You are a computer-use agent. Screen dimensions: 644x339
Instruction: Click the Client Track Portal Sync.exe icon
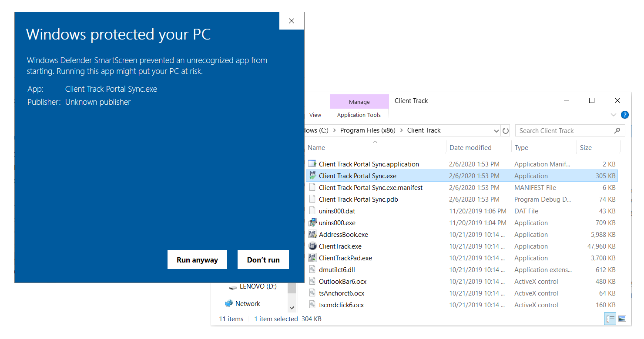(312, 176)
